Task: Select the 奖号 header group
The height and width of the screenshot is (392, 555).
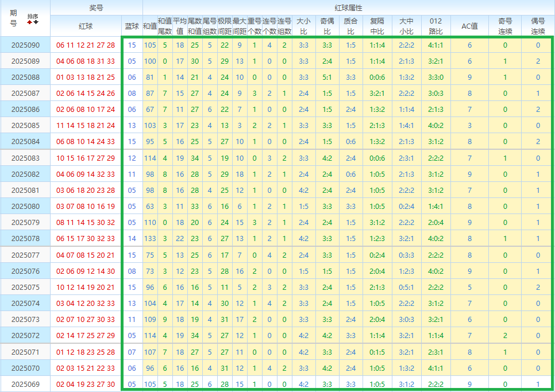Action: [x=97, y=8]
